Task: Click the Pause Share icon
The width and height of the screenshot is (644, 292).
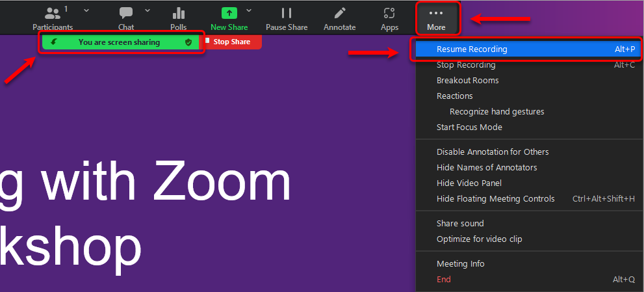Action: pos(287,13)
